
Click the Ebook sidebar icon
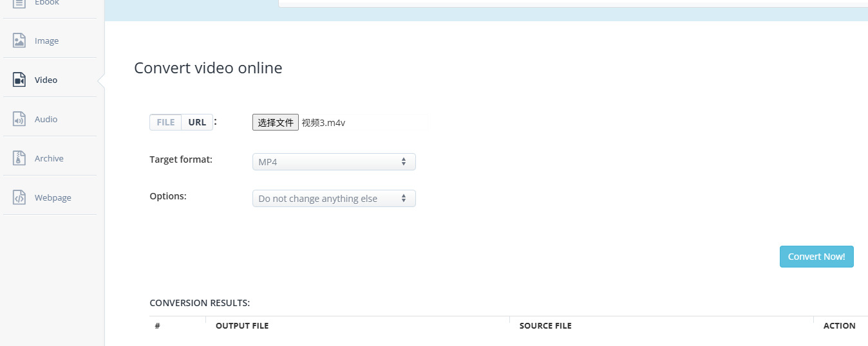point(19,3)
